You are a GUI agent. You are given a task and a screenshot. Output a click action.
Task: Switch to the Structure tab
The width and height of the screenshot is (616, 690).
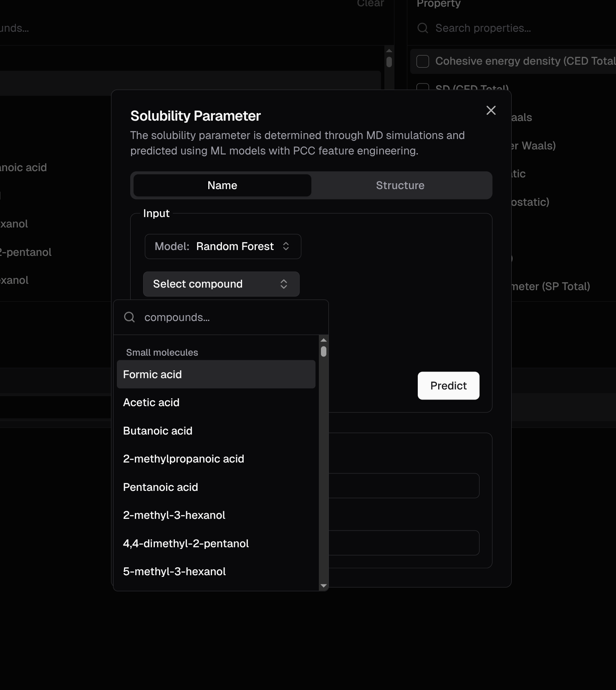(x=400, y=185)
